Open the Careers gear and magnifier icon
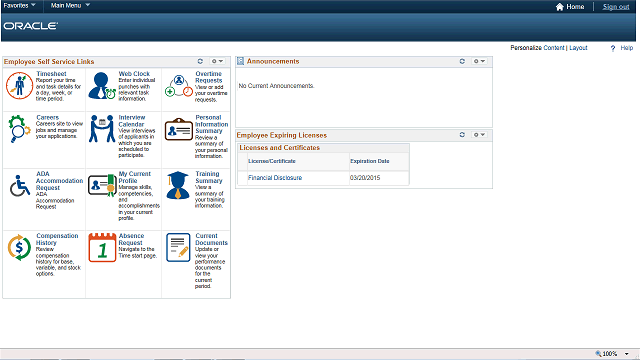640x360 pixels. 19,129
